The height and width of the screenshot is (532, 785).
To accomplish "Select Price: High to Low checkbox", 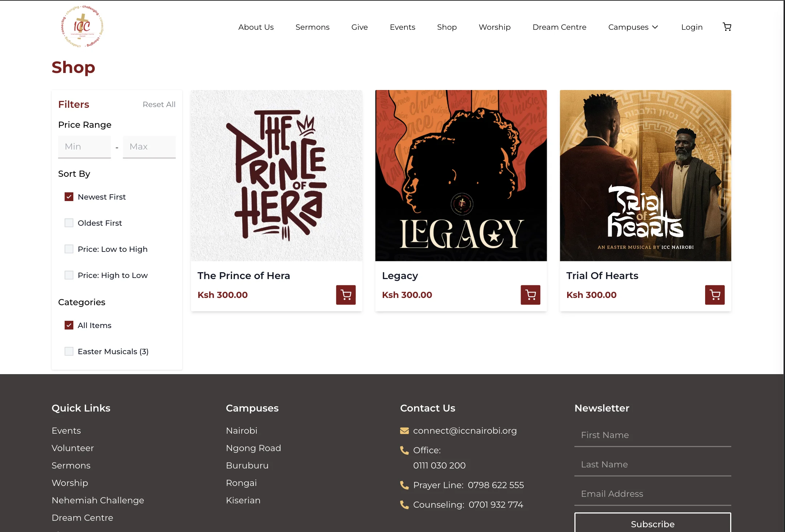I will pyautogui.click(x=69, y=275).
